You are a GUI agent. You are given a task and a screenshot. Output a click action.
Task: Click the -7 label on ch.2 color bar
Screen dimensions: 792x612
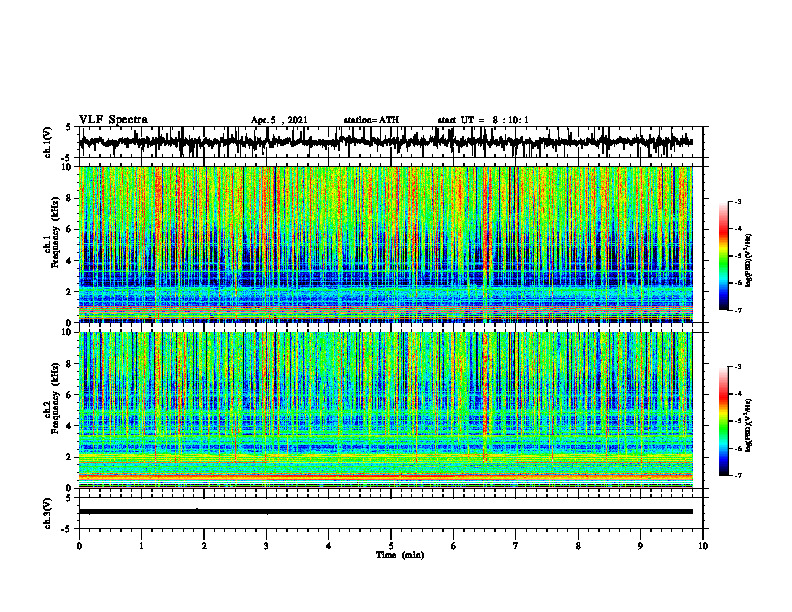(738, 475)
